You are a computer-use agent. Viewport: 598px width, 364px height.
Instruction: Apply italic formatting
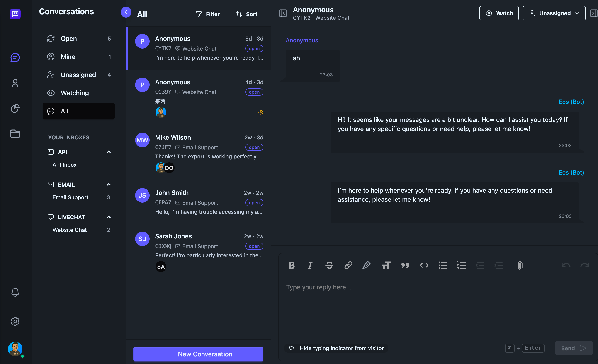pyautogui.click(x=310, y=265)
